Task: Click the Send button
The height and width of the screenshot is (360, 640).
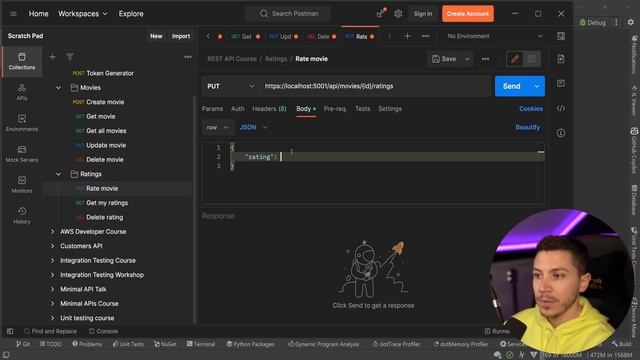Action: click(511, 86)
